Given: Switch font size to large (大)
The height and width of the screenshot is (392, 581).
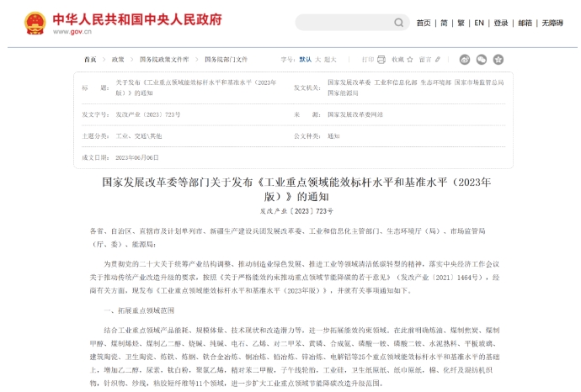Looking at the screenshot, I should pyautogui.click(x=318, y=60).
